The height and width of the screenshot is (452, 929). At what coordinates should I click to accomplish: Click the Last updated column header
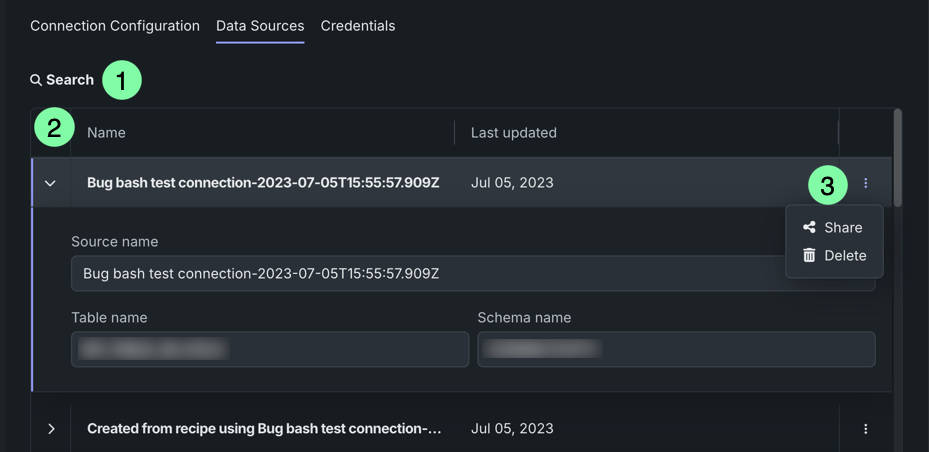[514, 132]
